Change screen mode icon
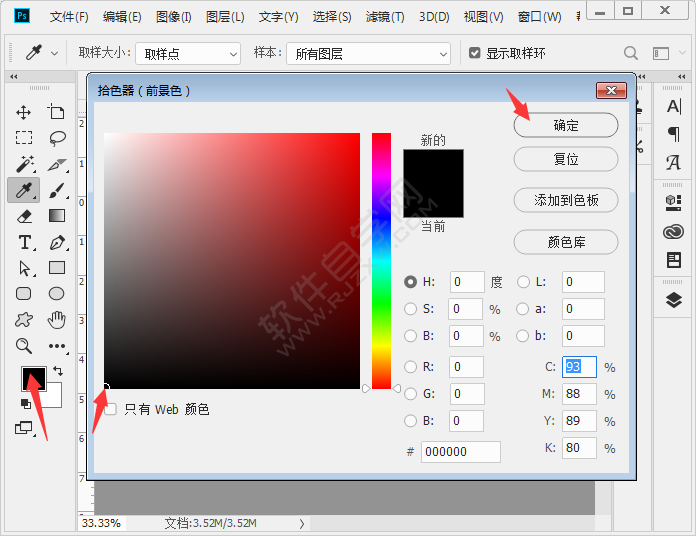 click(24, 428)
